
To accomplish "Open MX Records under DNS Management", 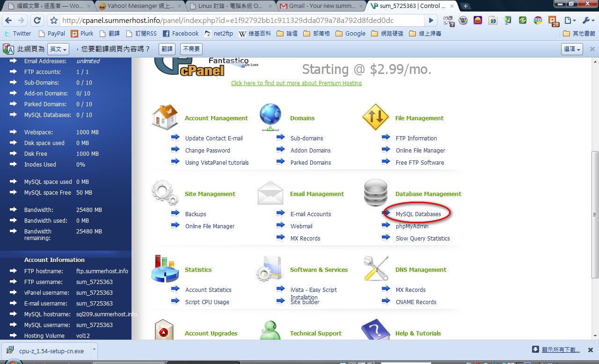I will (410, 290).
